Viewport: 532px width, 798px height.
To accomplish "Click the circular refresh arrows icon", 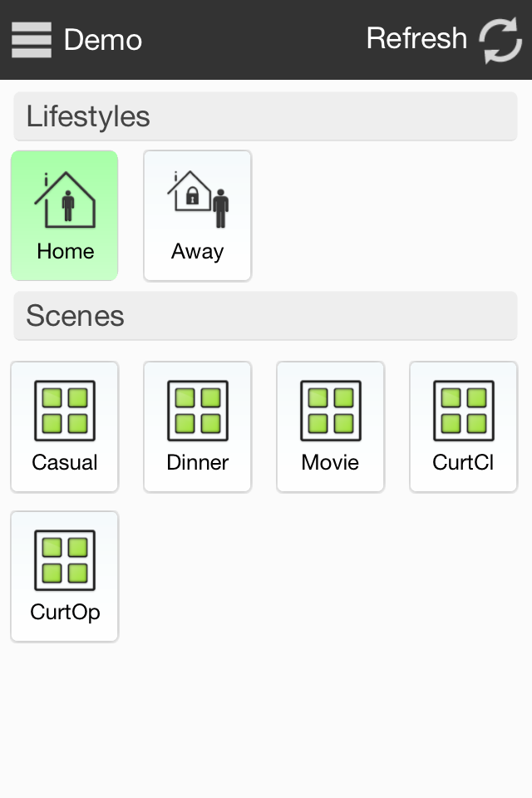I will pyautogui.click(x=500, y=40).
